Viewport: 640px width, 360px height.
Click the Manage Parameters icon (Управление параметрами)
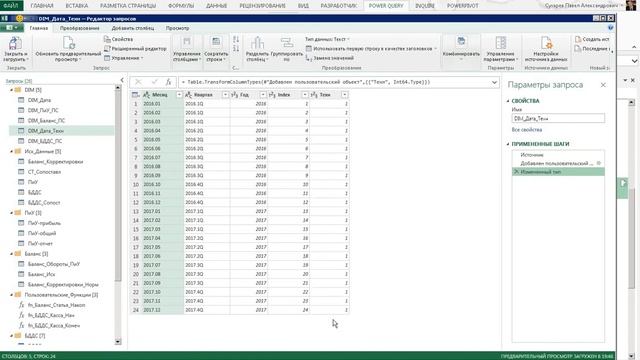500,42
